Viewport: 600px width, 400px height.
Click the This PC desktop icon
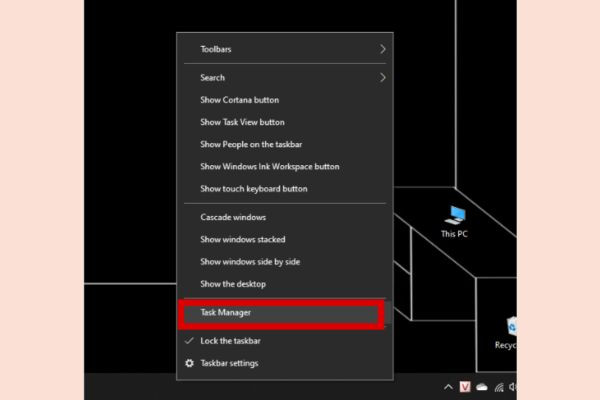click(x=454, y=222)
